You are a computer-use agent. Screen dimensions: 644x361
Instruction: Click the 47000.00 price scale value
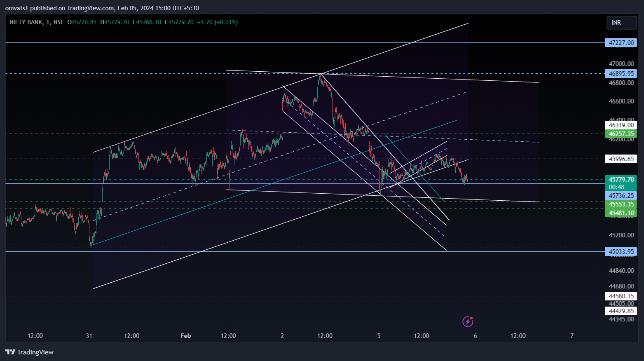tap(621, 64)
